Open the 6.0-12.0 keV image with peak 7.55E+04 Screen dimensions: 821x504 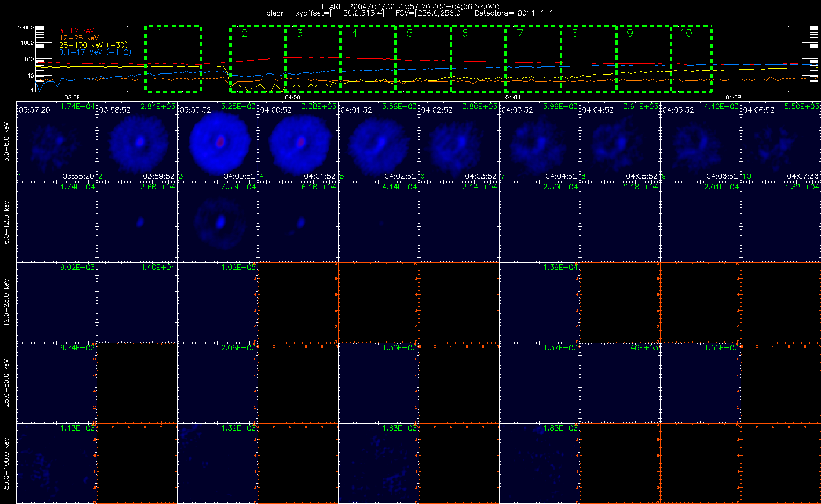[x=217, y=221]
